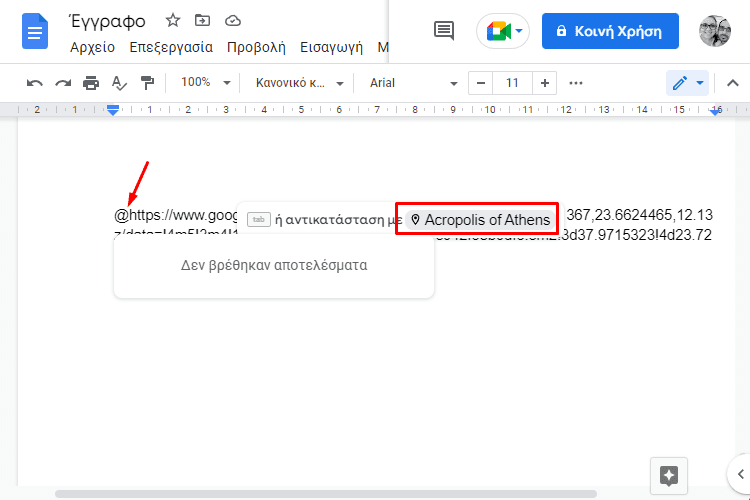Start a Google Meet call
Image resolution: width=750 pixels, height=500 pixels.
(x=503, y=32)
